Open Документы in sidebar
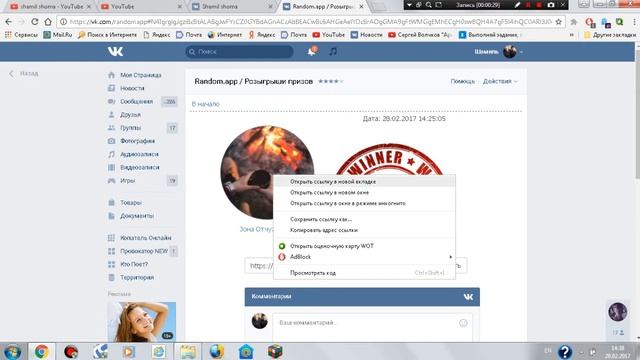This screenshot has width=640, height=360. tap(137, 216)
